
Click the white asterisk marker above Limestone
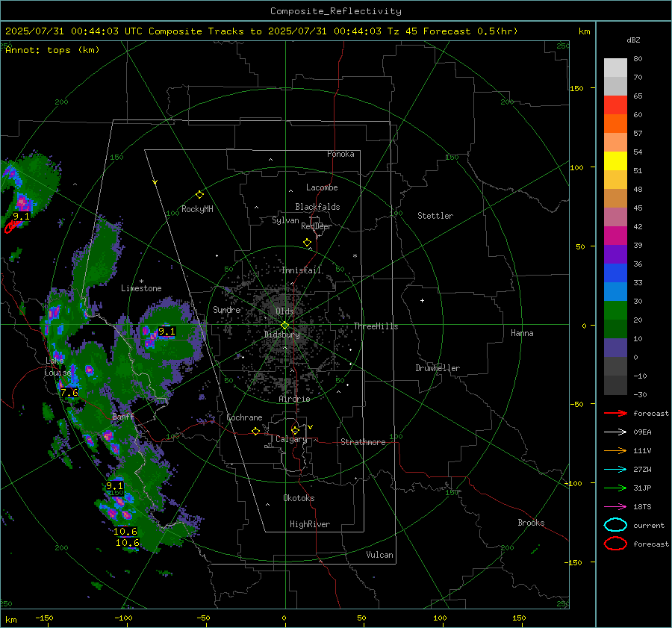[141, 282]
